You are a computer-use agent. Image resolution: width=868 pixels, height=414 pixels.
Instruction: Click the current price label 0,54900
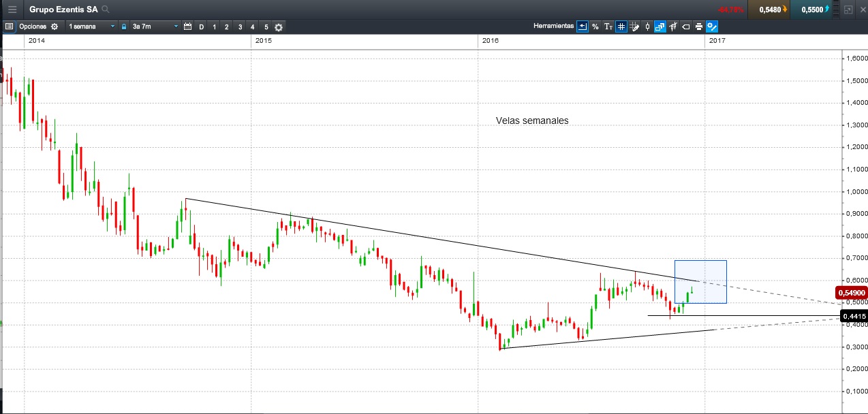pos(852,291)
